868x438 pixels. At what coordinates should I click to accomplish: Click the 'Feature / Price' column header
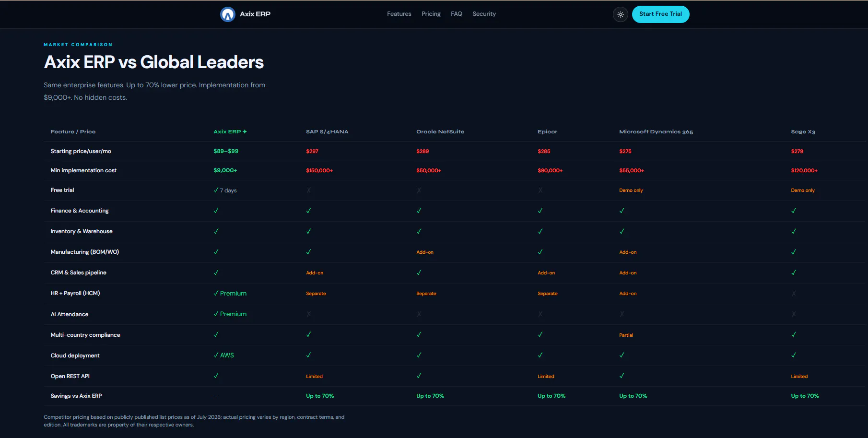(x=73, y=131)
